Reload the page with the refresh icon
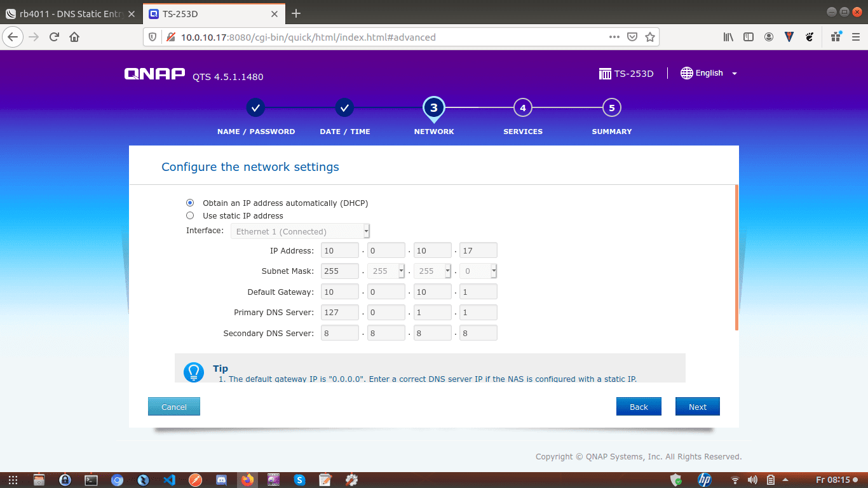 coord(54,37)
